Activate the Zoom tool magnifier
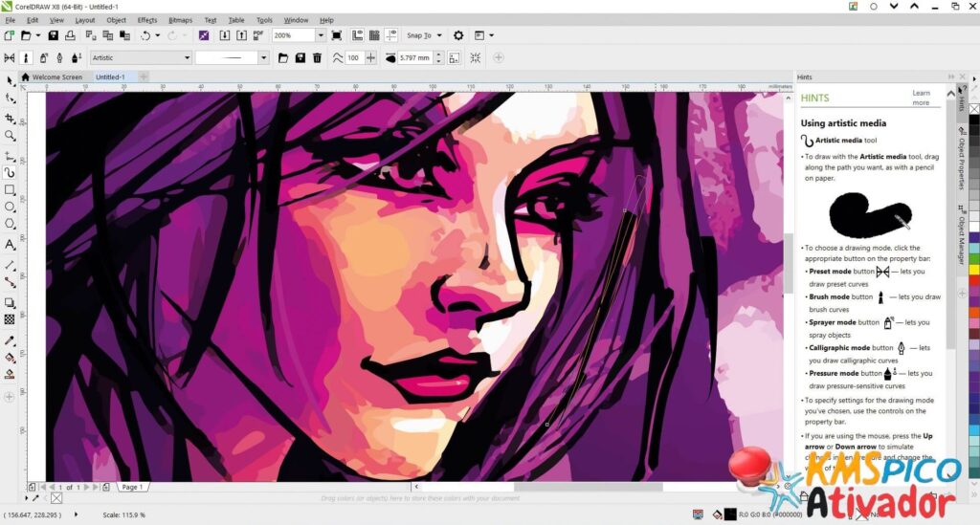The width and height of the screenshot is (980, 525). pyautogui.click(x=10, y=136)
